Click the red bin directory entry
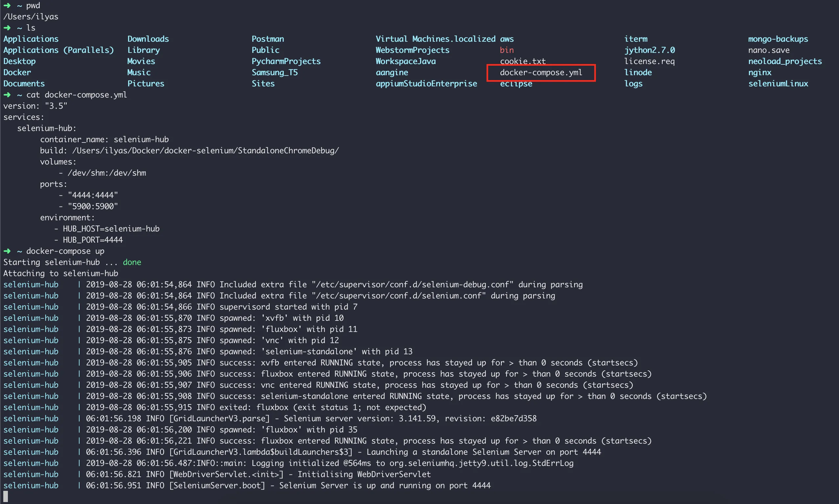The height and width of the screenshot is (504, 839). [x=506, y=50]
